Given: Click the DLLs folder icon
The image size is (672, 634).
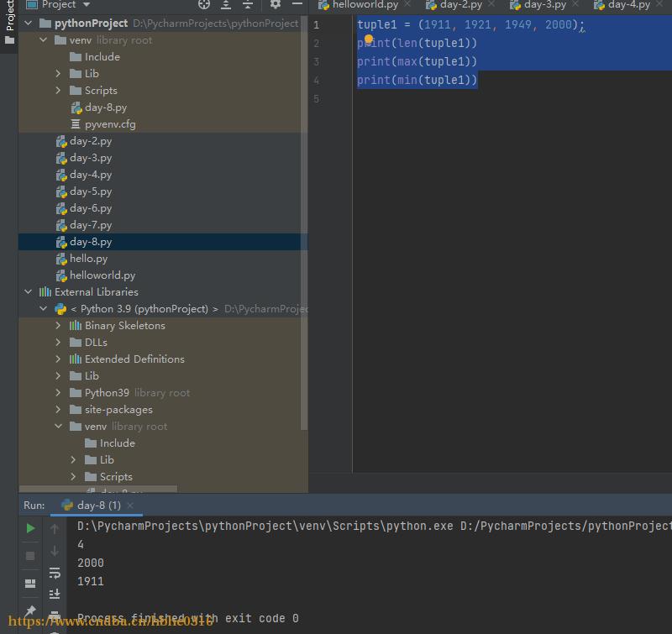Looking at the screenshot, I should pos(76,343).
